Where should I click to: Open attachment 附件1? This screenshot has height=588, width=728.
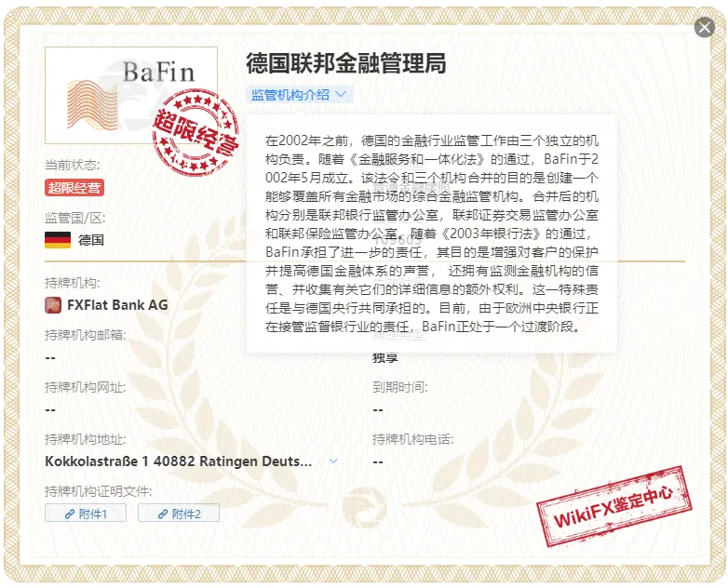coord(86,514)
